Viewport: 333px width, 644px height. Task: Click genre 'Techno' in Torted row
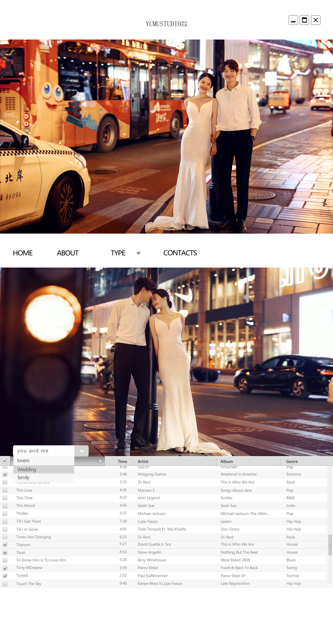pos(293,576)
